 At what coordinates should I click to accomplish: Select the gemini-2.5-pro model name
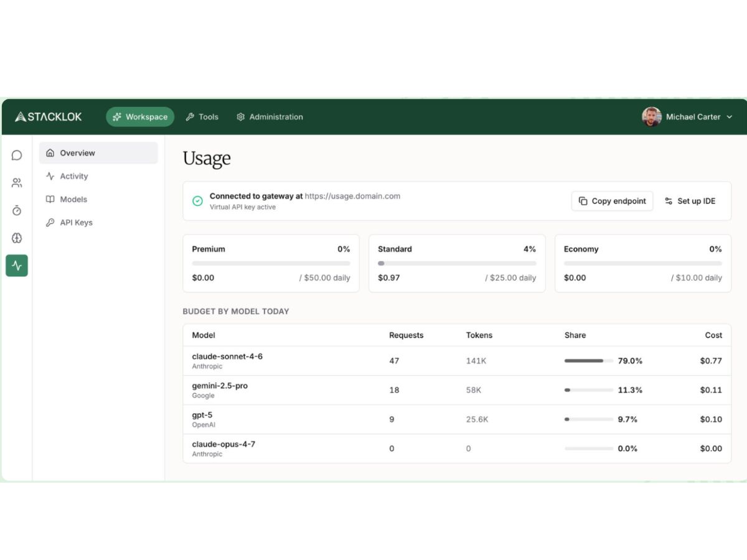220,386
